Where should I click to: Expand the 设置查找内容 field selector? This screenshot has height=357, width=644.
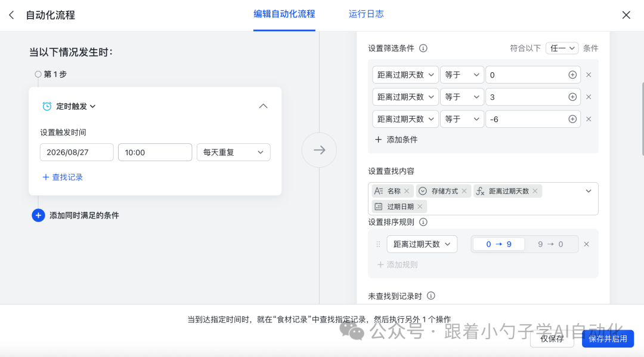[589, 191]
